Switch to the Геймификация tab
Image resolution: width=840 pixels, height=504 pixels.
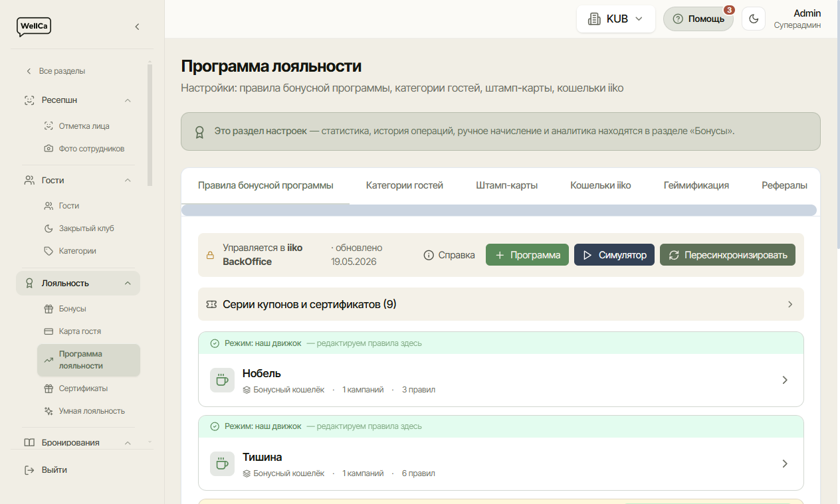[696, 185]
